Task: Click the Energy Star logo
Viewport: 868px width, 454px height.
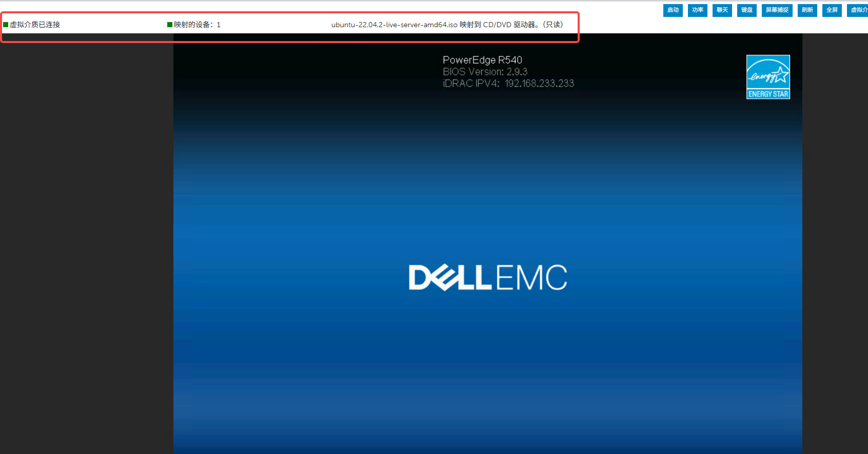Action: coord(767,77)
